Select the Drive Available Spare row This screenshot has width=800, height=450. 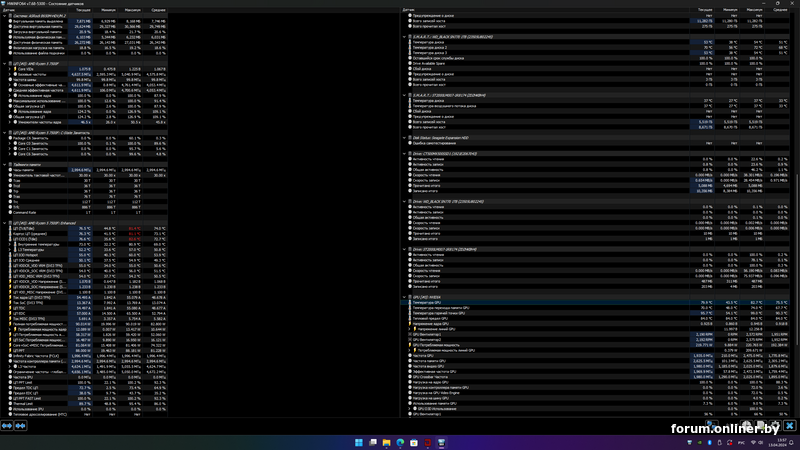[x=598, y=63]
